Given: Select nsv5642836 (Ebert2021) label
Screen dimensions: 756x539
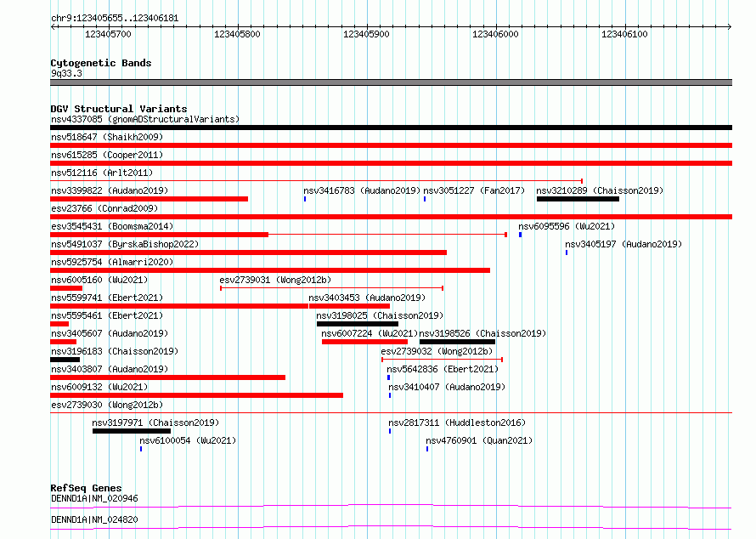Looking at the screenshot, I should [443, 369].
